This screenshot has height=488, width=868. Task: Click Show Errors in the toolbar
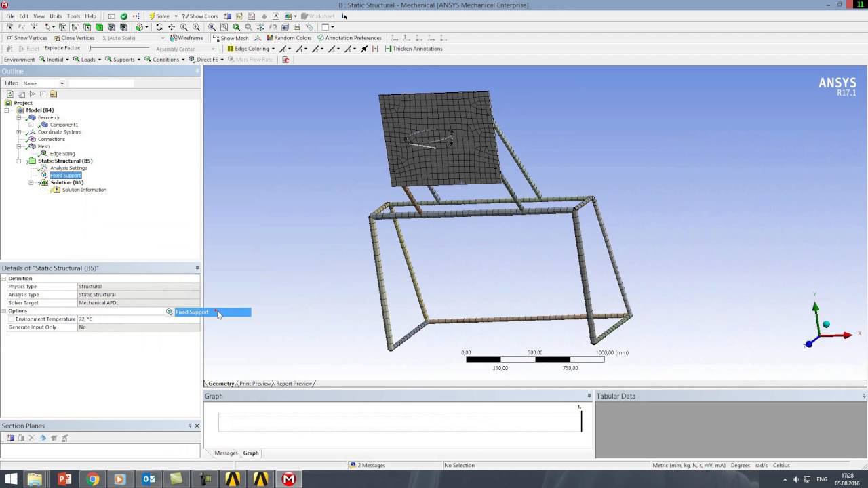pos(200,16)
